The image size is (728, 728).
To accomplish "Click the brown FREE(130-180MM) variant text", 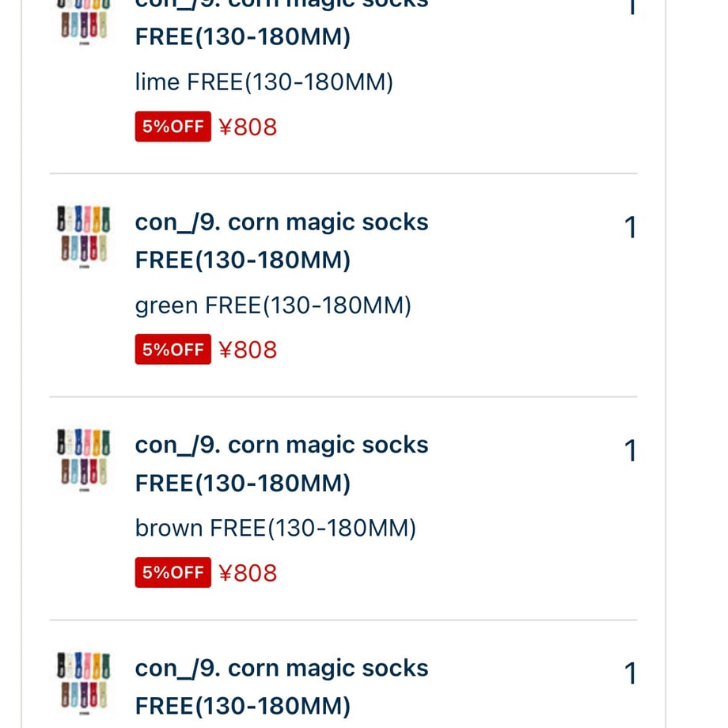I will [275, 529].
